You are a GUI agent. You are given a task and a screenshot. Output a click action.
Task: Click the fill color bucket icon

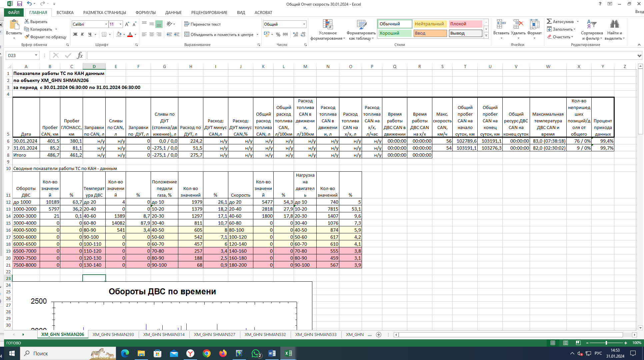(x=119, y=34)
